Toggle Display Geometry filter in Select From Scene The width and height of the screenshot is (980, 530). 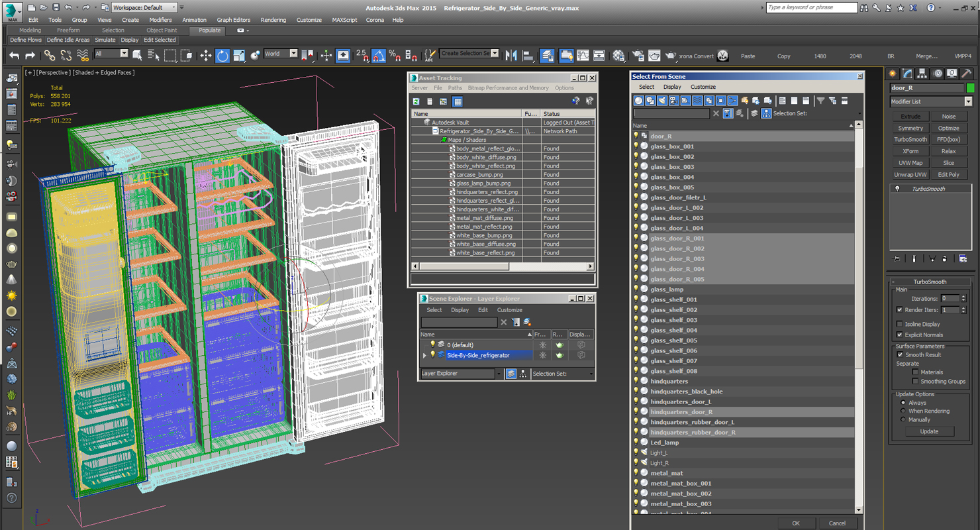tap(638, 101)
